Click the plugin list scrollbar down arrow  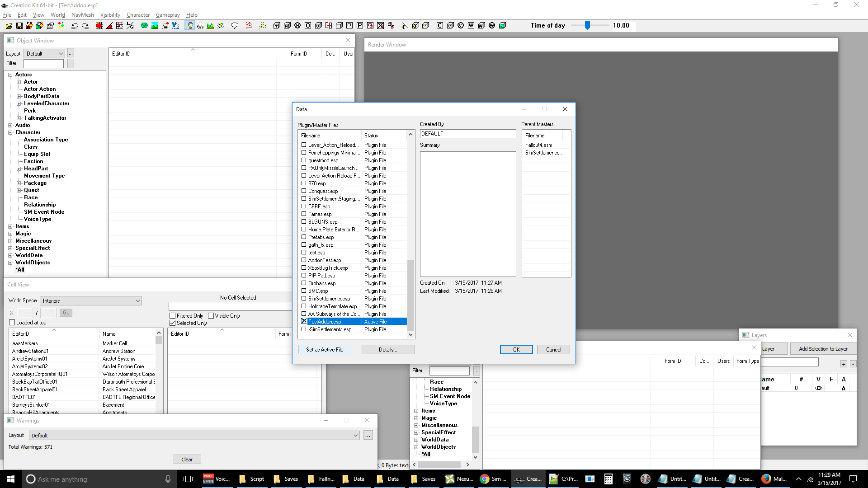click(410, 335)
